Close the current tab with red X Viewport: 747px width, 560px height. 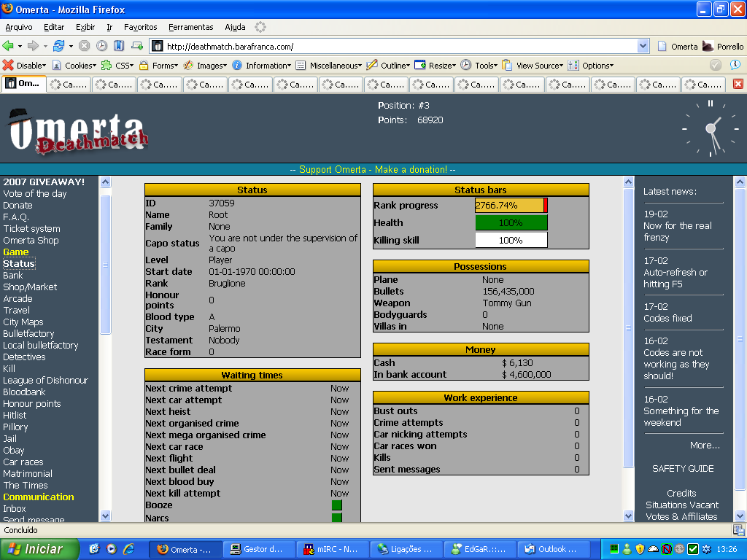[x=738, y=84]
